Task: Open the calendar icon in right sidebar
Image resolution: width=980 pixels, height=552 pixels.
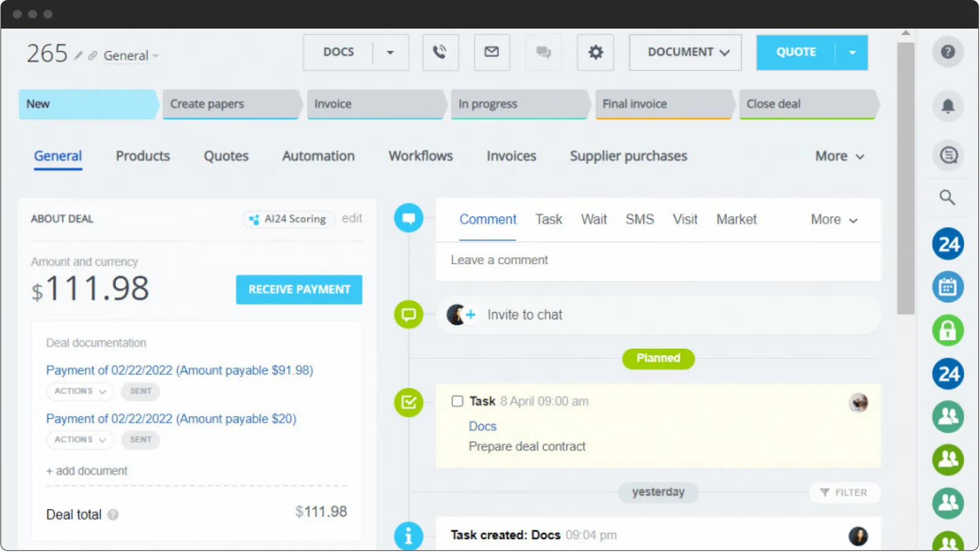Action: [x=948, y=287]
